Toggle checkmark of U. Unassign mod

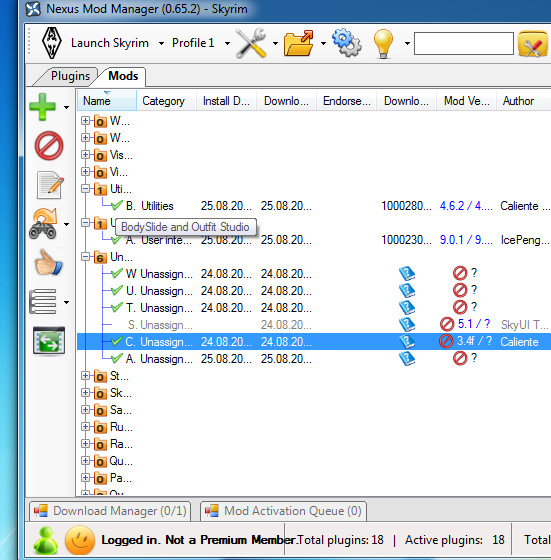point(117,290)
